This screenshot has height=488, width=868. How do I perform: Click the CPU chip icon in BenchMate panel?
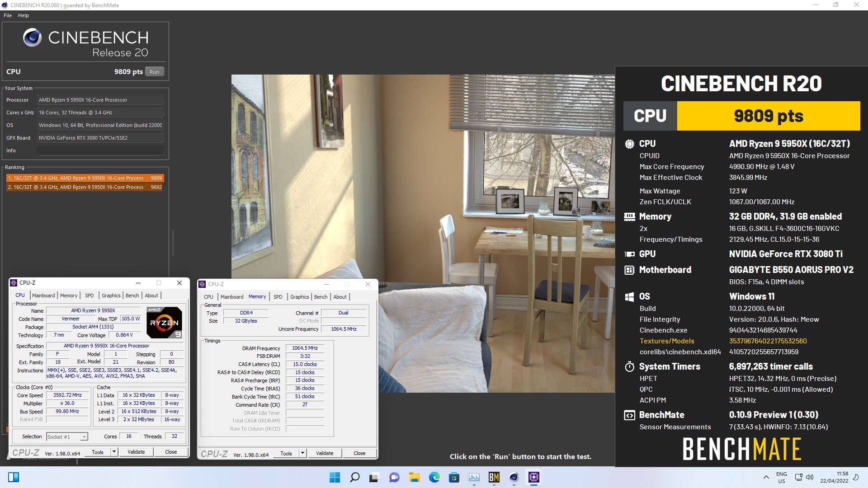tap(629, 144)
